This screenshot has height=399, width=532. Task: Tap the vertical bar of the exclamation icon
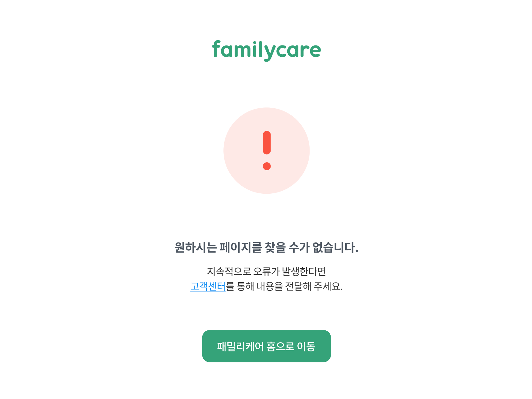point(267,142)
